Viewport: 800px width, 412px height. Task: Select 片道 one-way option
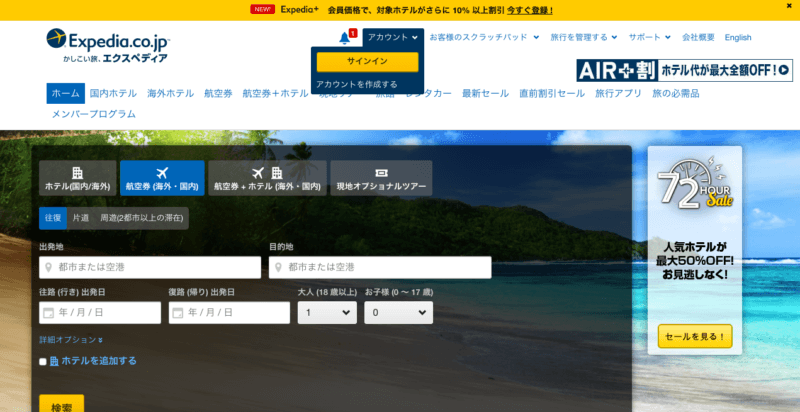81,218
